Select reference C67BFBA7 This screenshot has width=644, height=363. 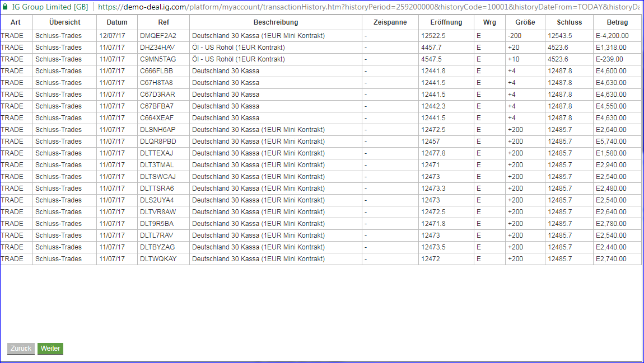point(156,106)
